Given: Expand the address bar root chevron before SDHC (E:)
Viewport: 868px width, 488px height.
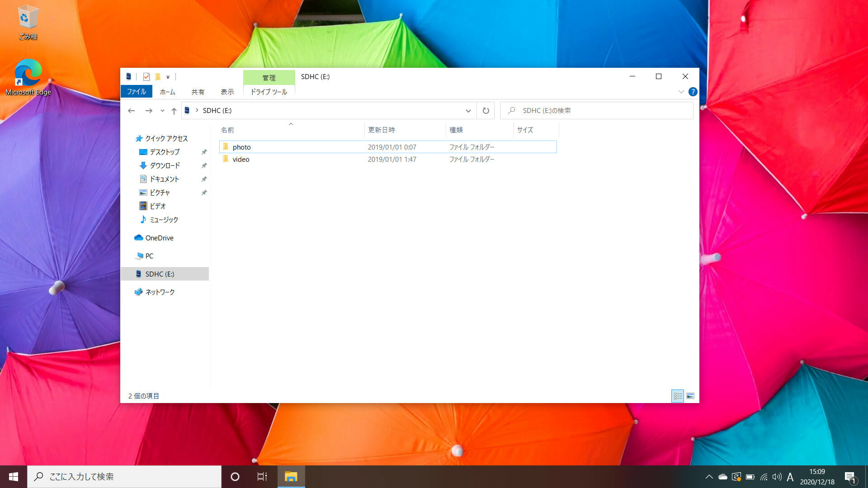Looking at the screenshot, I should (197, 110).
